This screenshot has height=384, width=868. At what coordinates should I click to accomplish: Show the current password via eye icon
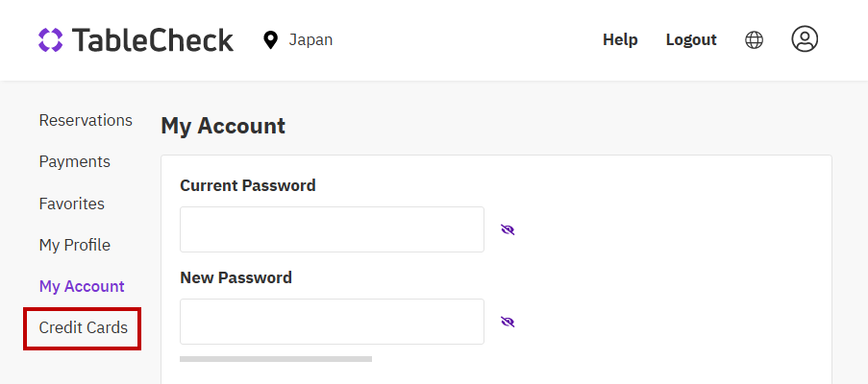pos(508,229)
